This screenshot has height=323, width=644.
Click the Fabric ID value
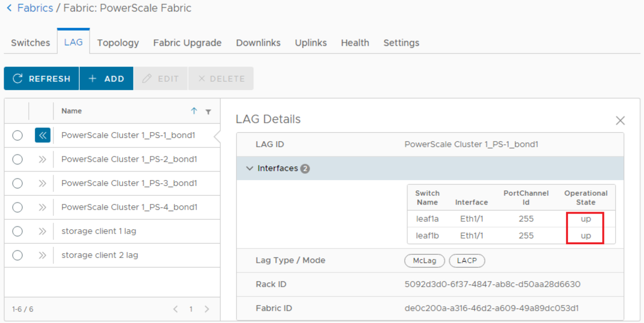(x=491, y=308)
